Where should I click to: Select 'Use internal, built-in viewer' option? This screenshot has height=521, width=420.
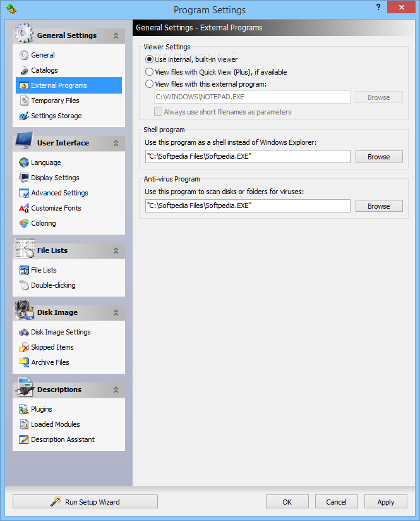pos(150,59)
